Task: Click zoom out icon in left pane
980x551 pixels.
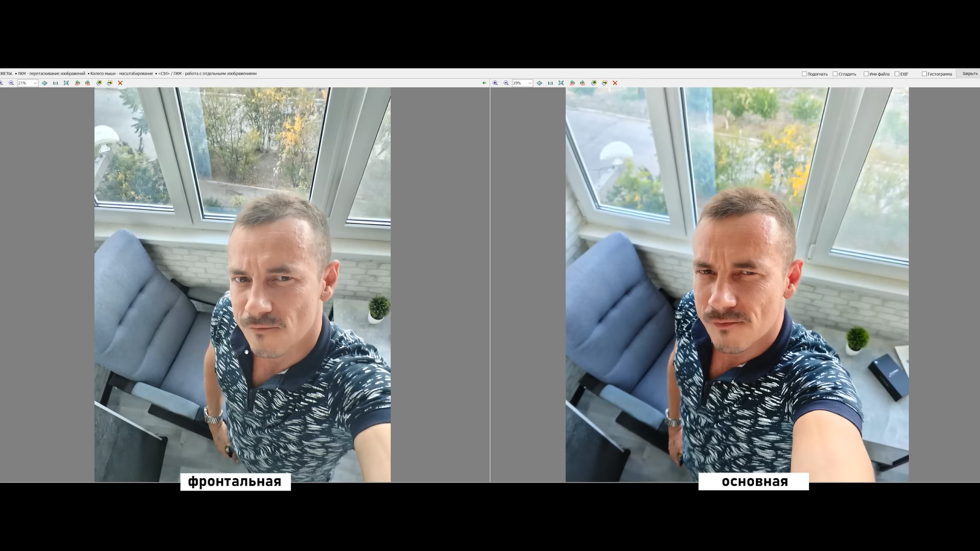Action: pos(11,83)
